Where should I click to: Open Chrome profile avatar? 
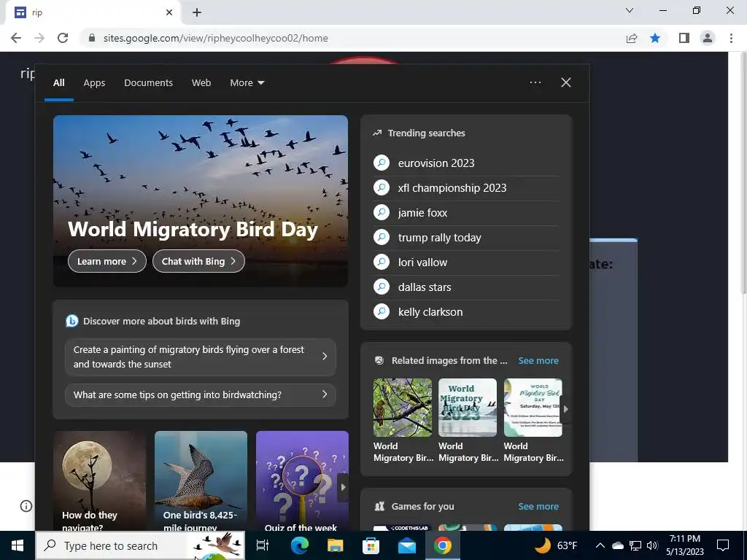coord(708,38)
